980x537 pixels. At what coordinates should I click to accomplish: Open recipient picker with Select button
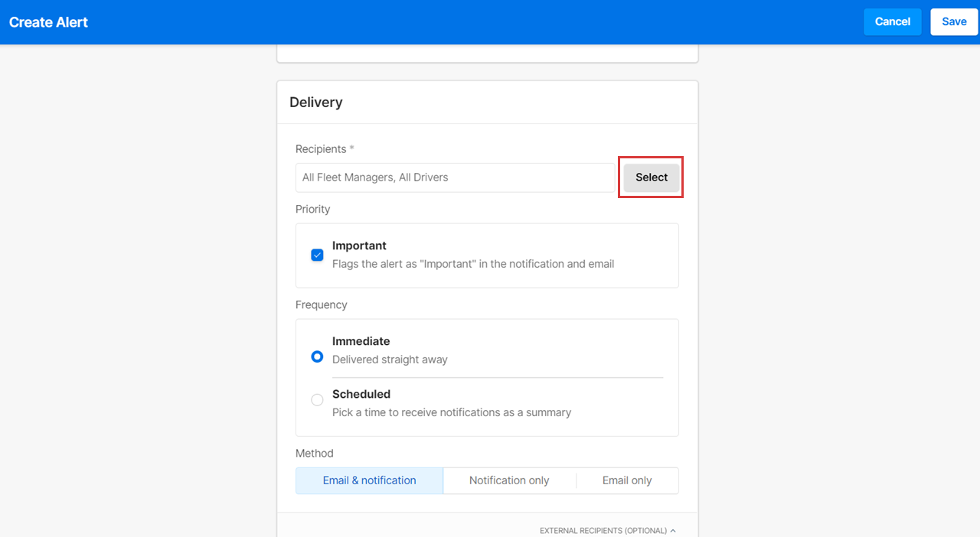tap(652, 177)
